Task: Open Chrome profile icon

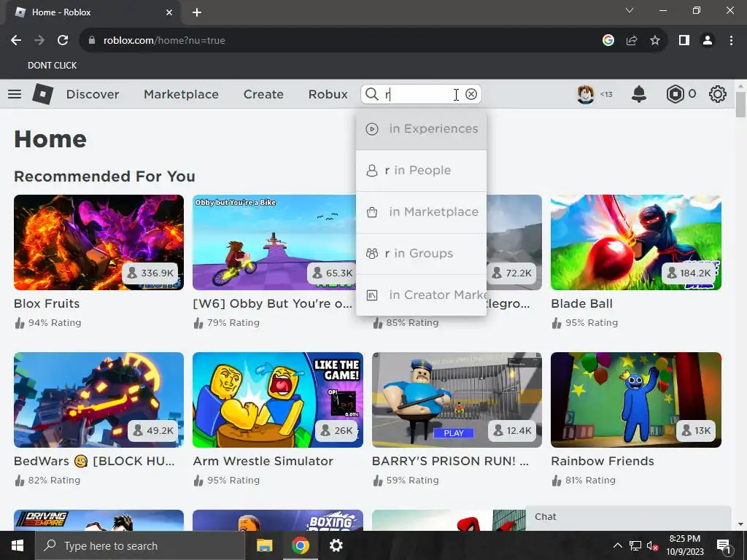Action: (708, 41)
